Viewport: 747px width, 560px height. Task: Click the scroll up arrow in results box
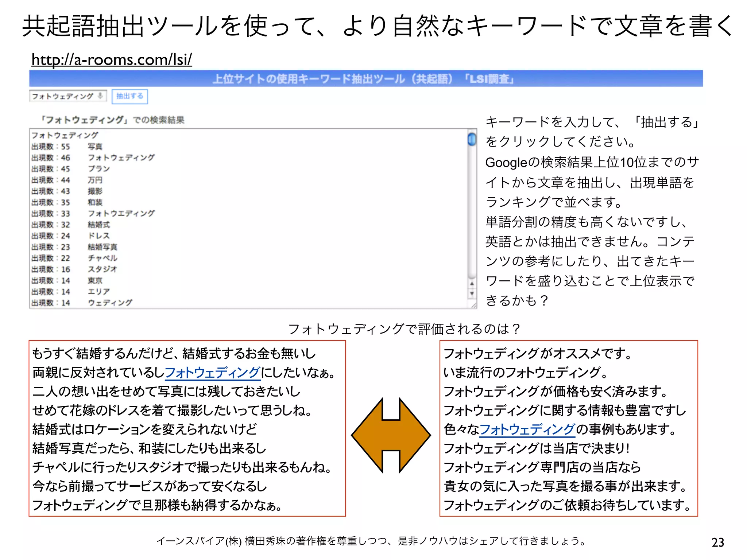tap(472, 283)
